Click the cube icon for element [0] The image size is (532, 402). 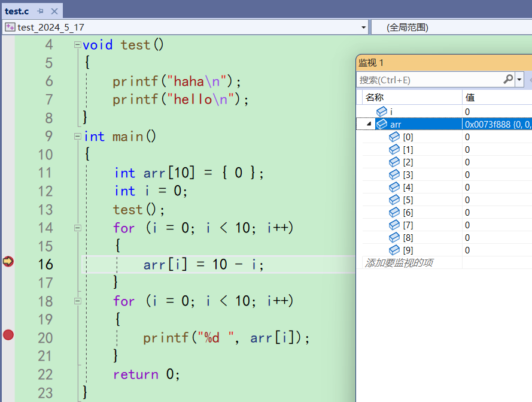click(394, 137)
